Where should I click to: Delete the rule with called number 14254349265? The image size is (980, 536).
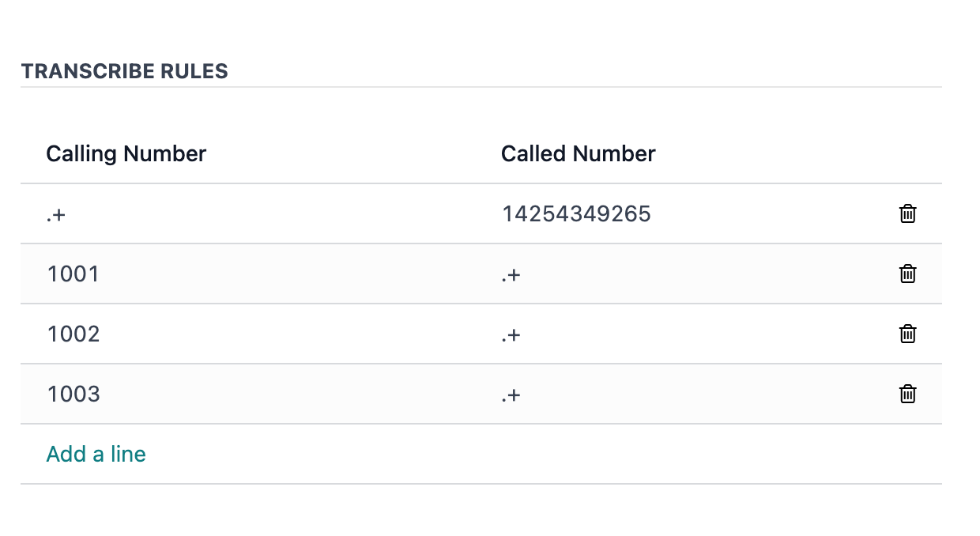[907, 213]
